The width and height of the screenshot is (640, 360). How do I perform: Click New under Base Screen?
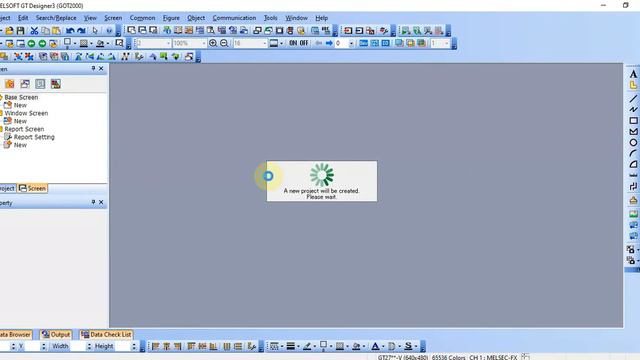click(x=20, y=105)
